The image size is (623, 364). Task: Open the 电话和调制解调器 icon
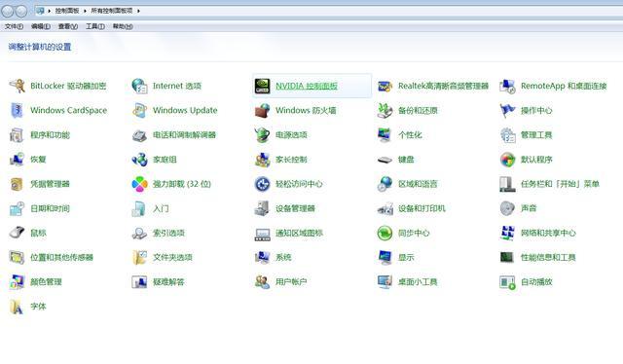tap(139, 135)
